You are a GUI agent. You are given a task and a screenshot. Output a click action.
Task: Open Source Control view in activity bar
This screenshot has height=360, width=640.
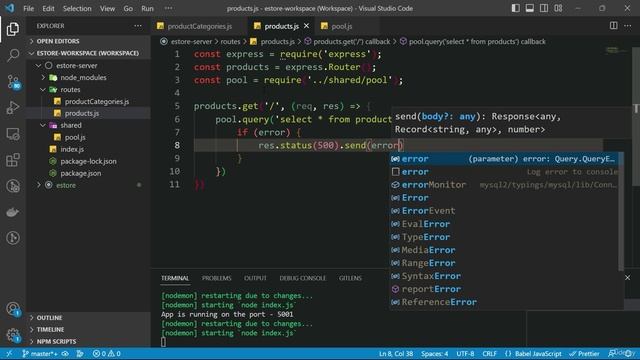tap(13, 82)
